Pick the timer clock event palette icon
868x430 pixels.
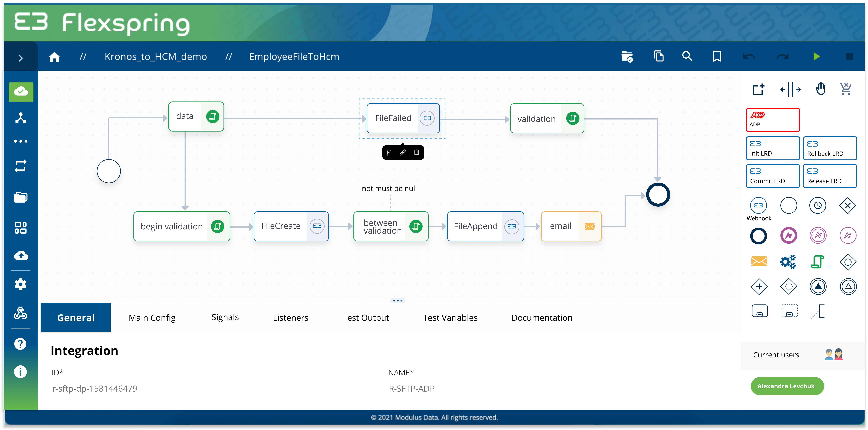[x=818, y=205]
